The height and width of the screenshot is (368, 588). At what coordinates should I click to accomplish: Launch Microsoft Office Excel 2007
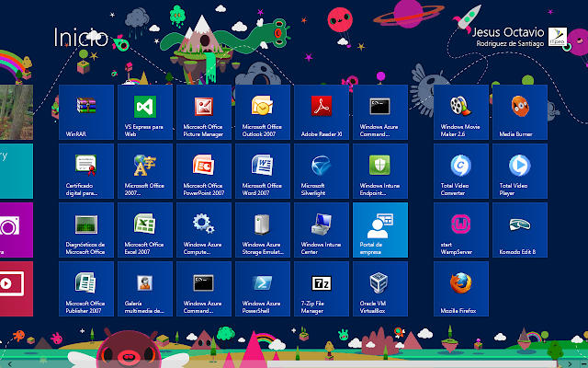coord(145,230)
